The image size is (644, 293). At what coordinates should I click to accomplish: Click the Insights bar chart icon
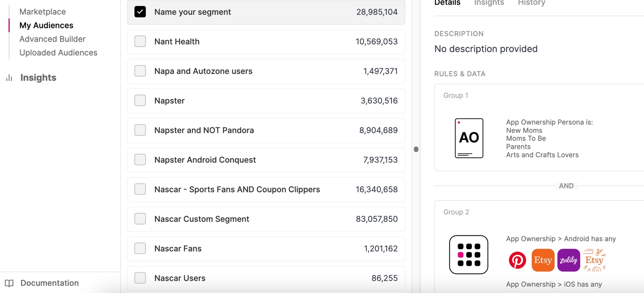[x=9, y=78]
